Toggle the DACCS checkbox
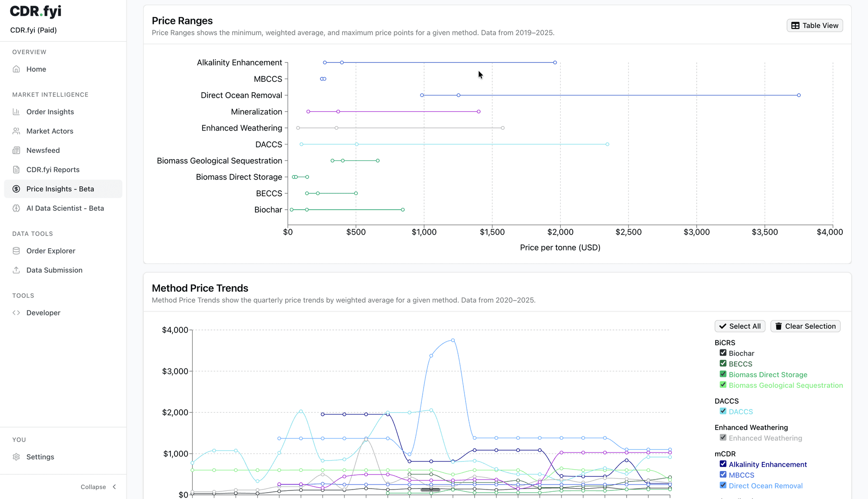This screenshot has width=868, height=499. [x=723, y=411]
